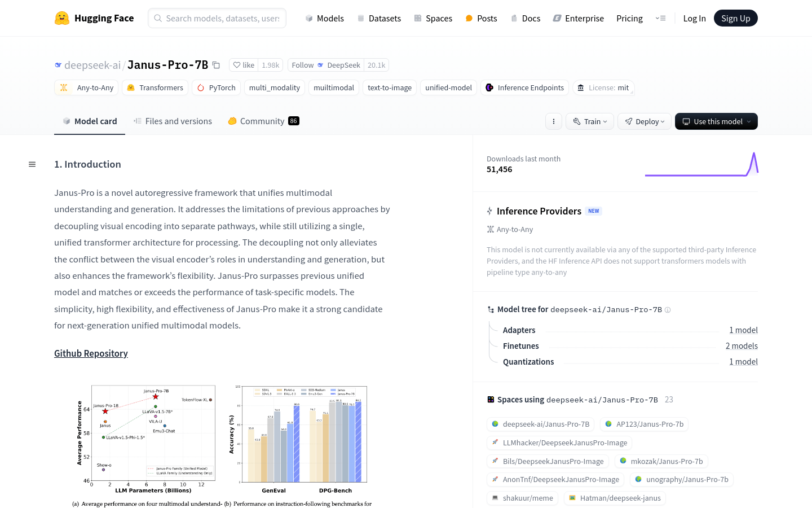This screenshot has height=508, width=812.
Task: Open the Use this model dropdown
Action: (x=716, y=121)
